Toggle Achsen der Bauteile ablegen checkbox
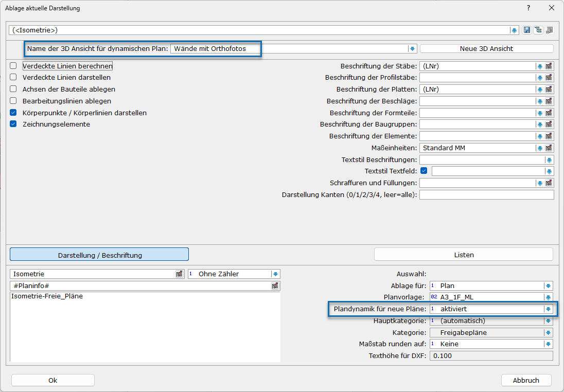Image resolution: width=564 pixels, height=392 pixels. click(13, 89)
